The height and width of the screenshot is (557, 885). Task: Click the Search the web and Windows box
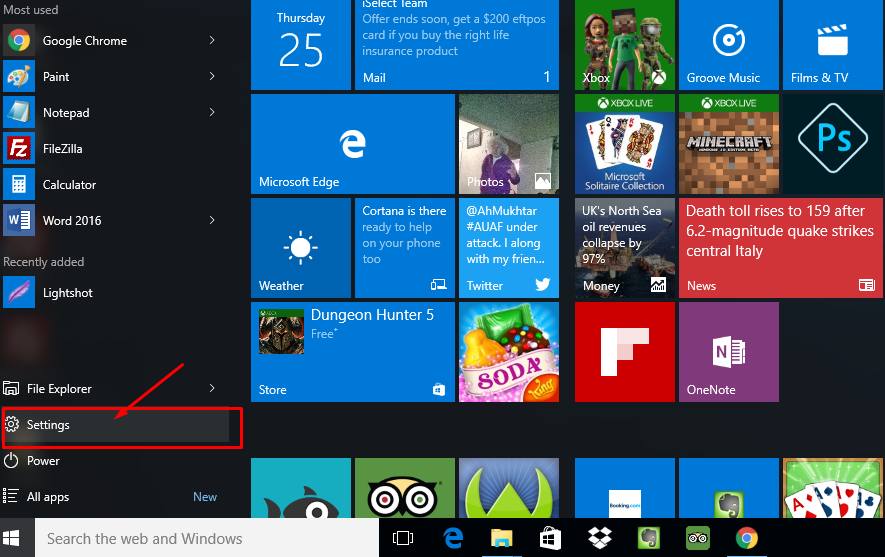(207, 538)
